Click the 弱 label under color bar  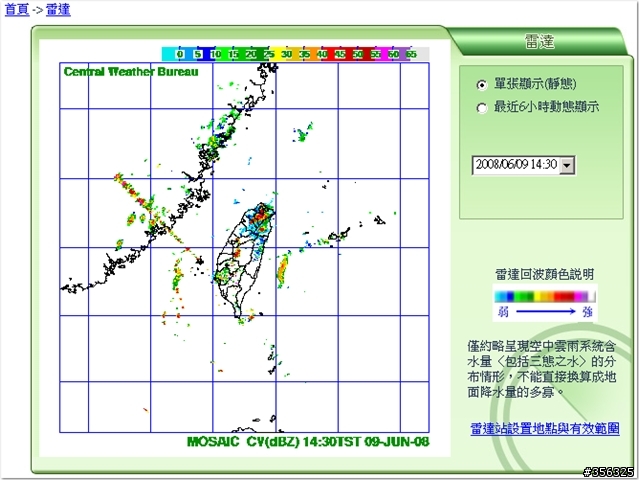point(504,312)
